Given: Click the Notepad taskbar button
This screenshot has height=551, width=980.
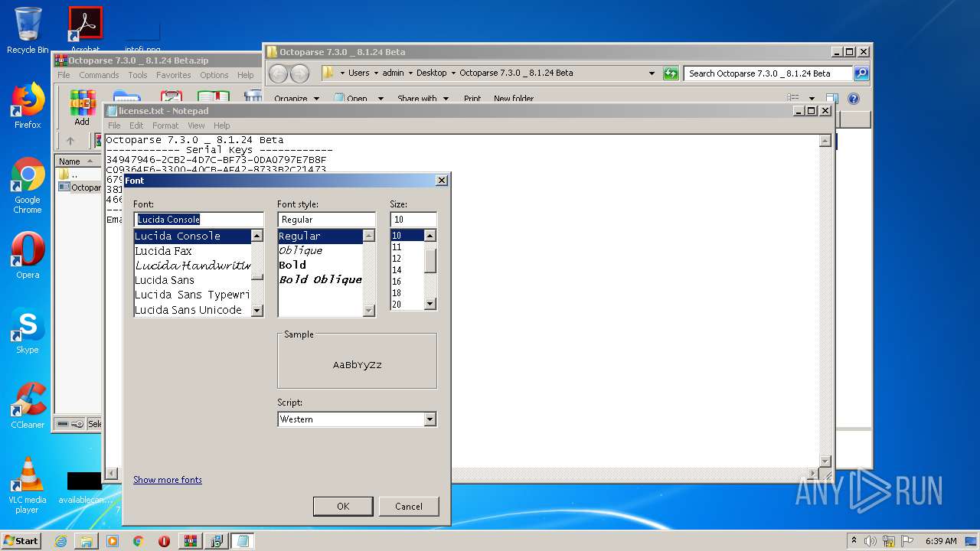Looking at the screenshot, I should click(243, 541).
